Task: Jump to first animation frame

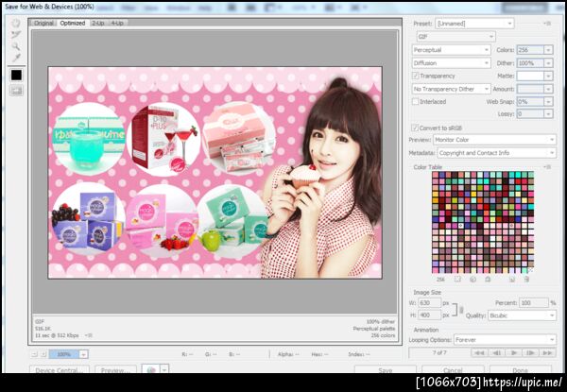Action: (479, 353)
